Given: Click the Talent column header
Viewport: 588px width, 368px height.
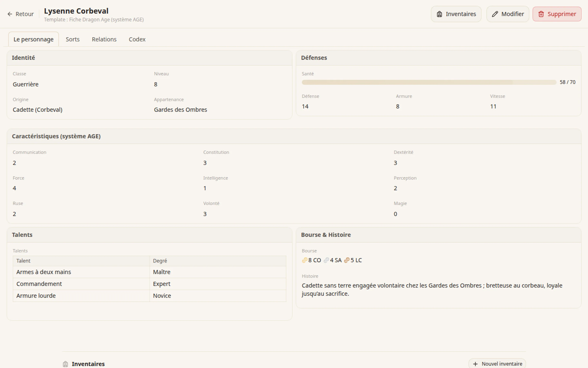Looking at the screenshot, I should tap(81, 261).
